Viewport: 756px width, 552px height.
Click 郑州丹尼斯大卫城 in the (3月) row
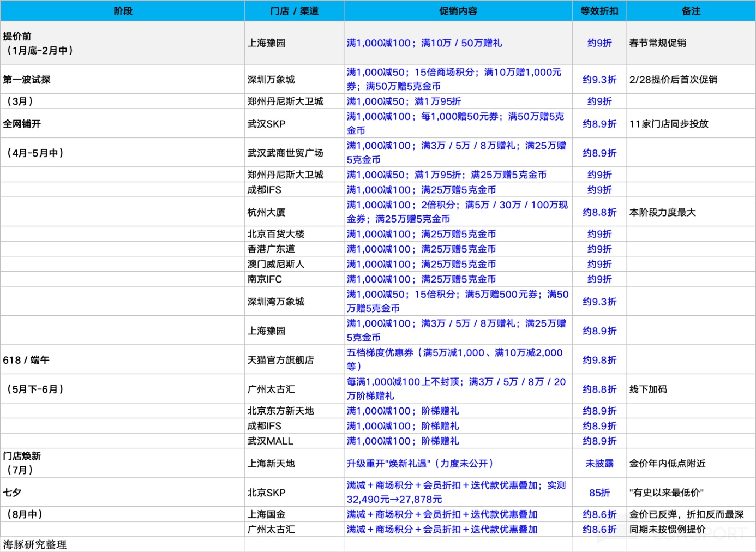pyautogui.click(x=295, y=101)
